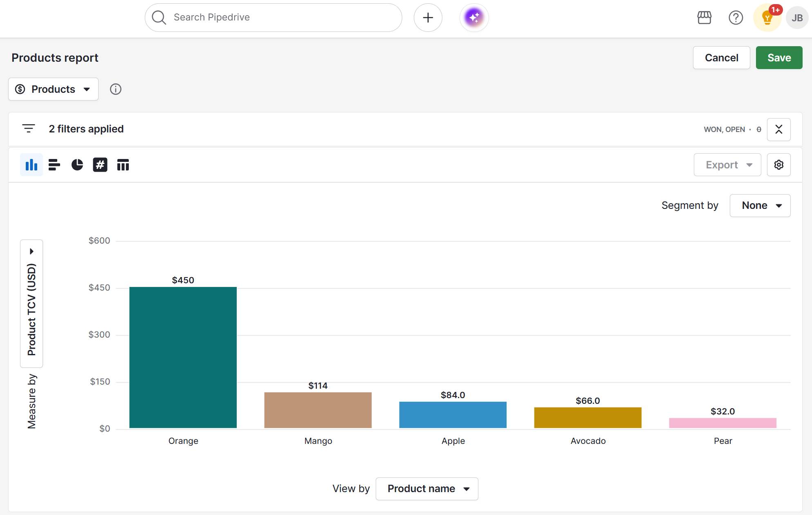The width and height of the screenshot is (812, 515).
Task: View new suggestions via the lightbulb
Action: (x=767, y=18)
